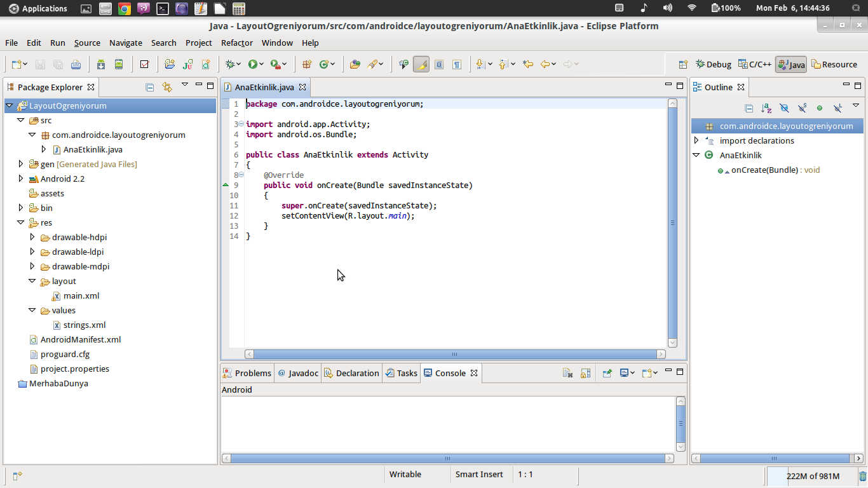Screen dimensions: 868x488
Task: Collapse the layout folder in Package Explorer
Action: point(32,281)
